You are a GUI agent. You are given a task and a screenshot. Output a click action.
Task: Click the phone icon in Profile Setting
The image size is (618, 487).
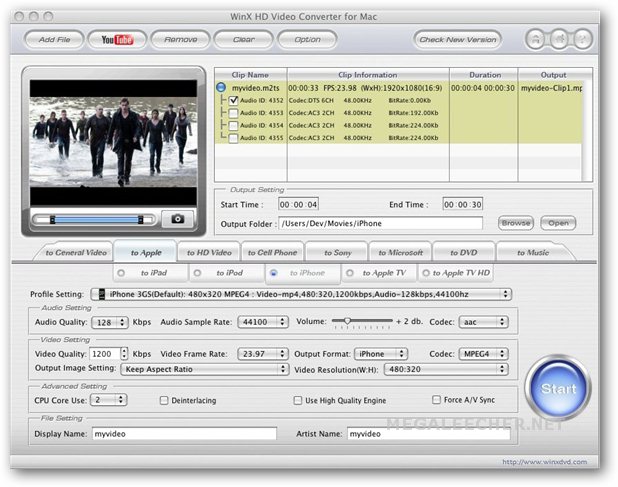pyautogui.click(x=102, y=294)
